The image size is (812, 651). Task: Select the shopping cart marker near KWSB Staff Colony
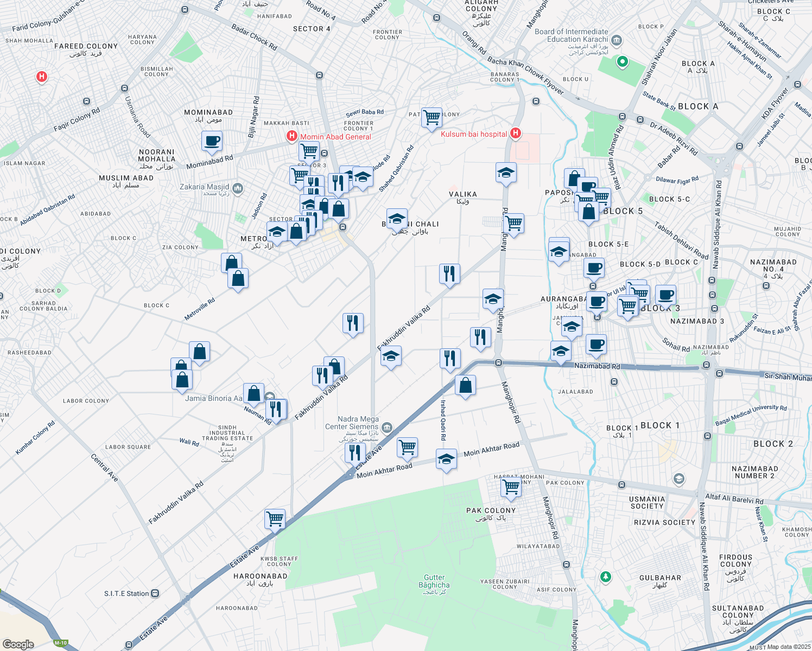[275, 519]
